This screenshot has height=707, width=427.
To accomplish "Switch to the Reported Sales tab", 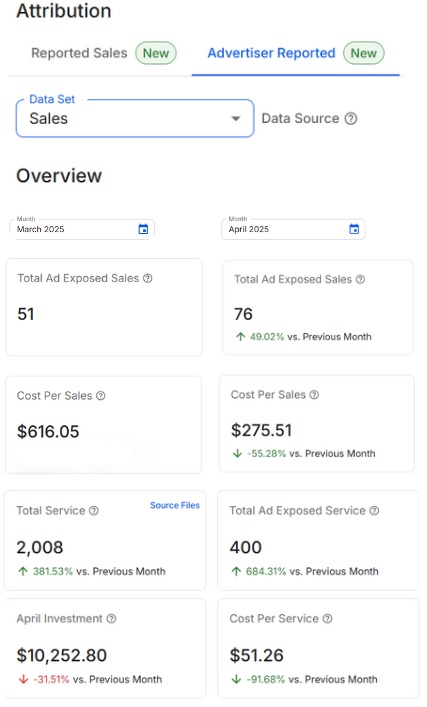I will (103, 53).
